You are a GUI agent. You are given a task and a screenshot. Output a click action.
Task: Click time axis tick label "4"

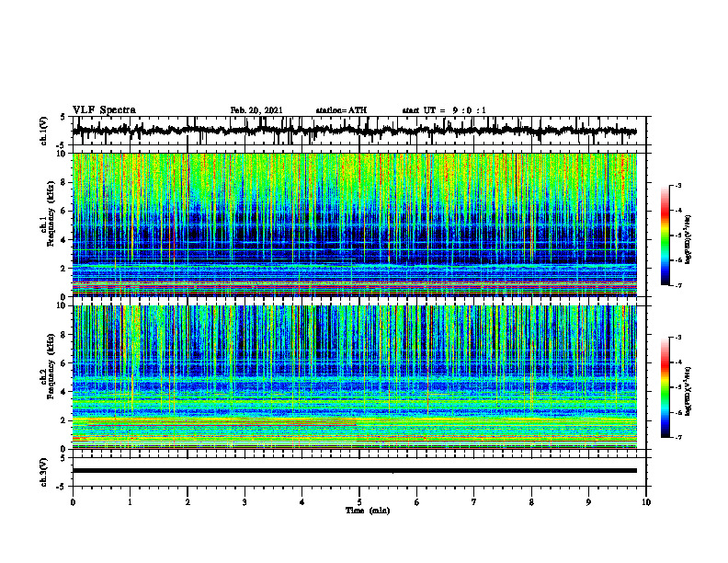click(302, 502)
